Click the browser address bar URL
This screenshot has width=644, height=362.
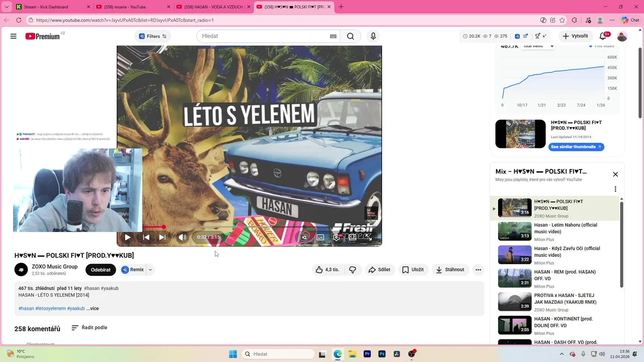pyautogui.click(x=125, y=20)
